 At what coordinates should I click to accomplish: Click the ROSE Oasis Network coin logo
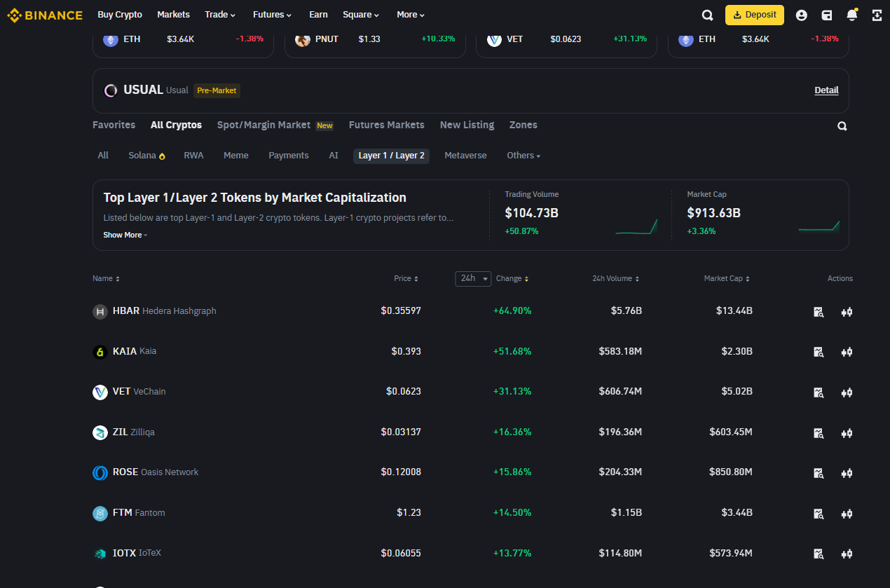(x=100, y=472)
